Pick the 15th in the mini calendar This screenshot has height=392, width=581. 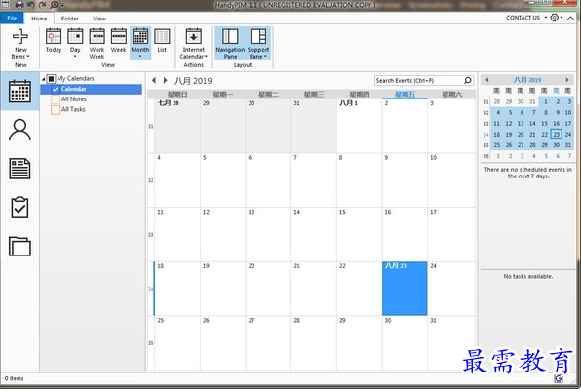point(544,124)
